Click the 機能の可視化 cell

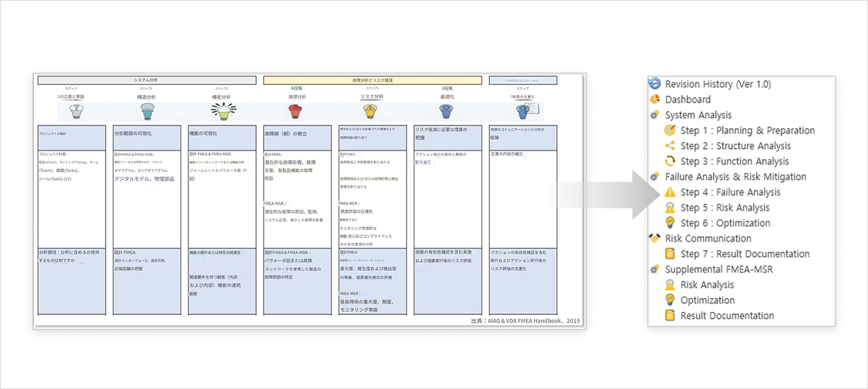click(222, 137)
